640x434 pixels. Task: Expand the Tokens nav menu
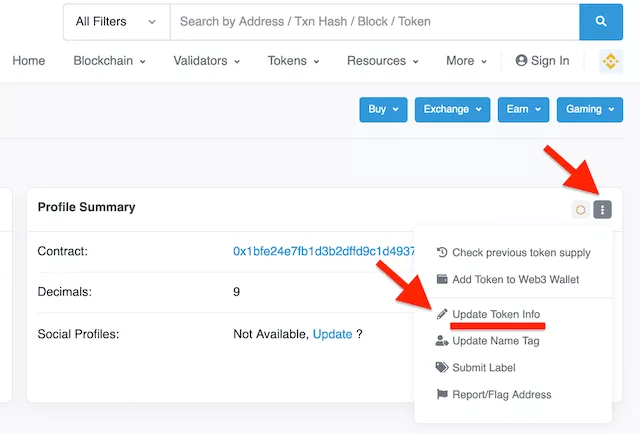(293, 61)
